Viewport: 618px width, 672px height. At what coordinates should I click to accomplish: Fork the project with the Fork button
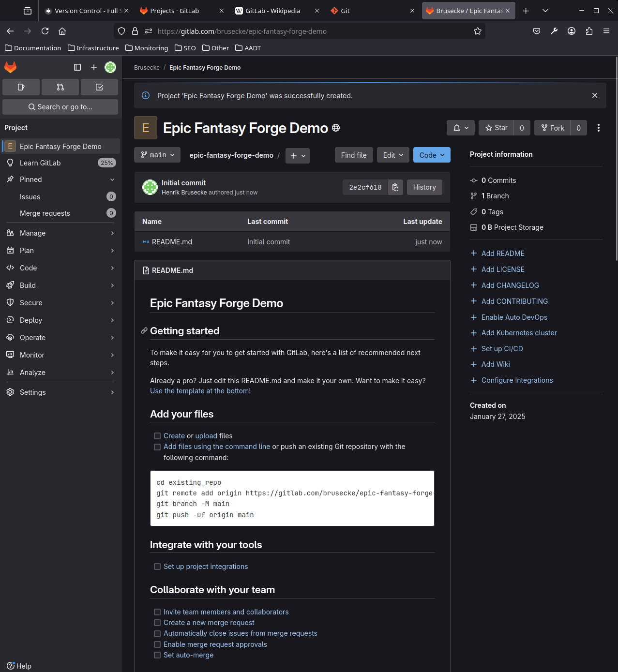[x=552, y=128]
